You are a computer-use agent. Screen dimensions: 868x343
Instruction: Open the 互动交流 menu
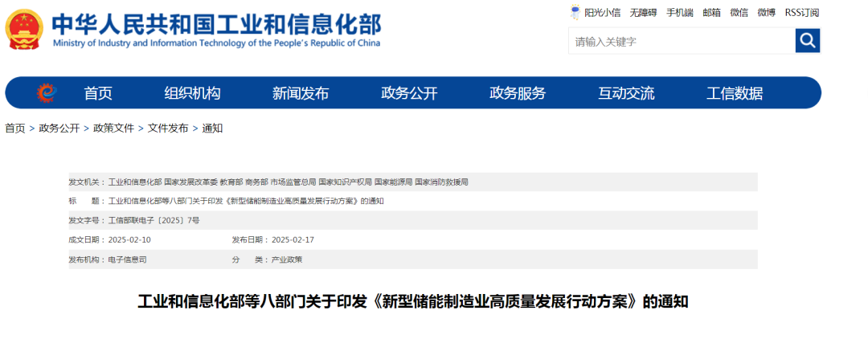pos(626,93)
